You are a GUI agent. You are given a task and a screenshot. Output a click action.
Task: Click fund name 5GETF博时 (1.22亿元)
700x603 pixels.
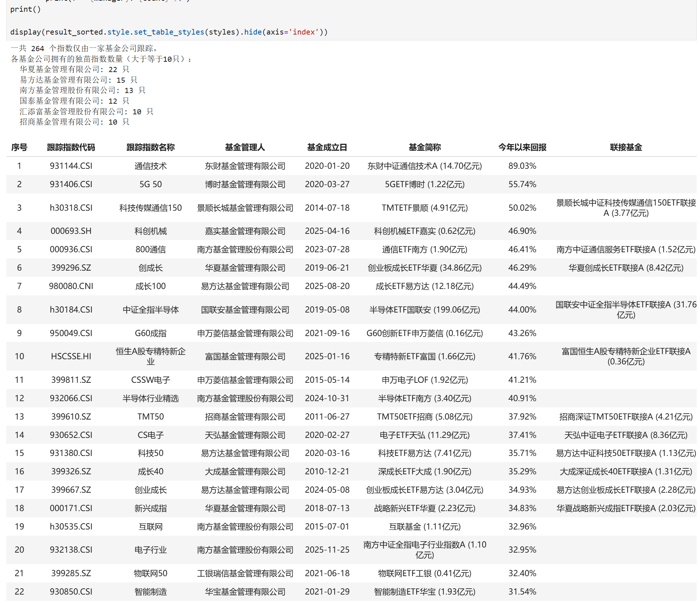click(425, 184)
